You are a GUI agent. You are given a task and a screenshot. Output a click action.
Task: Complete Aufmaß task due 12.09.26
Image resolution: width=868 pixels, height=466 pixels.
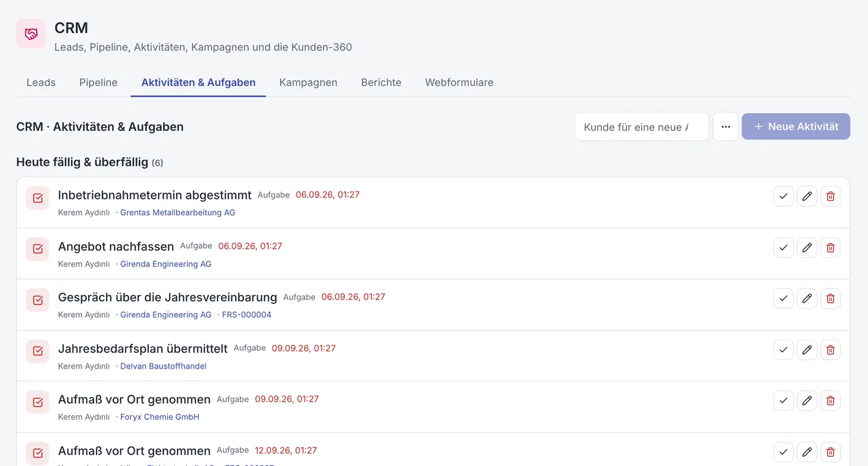[783, 452]
